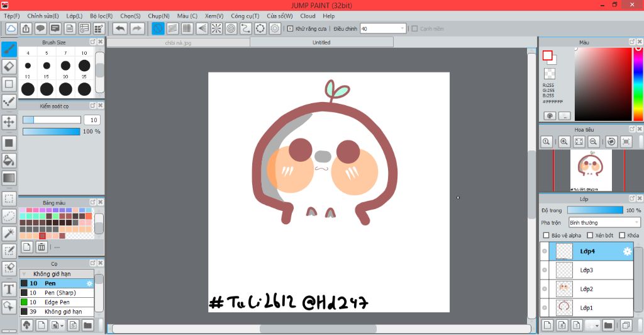Select the Gradient tool

[9, 178]
